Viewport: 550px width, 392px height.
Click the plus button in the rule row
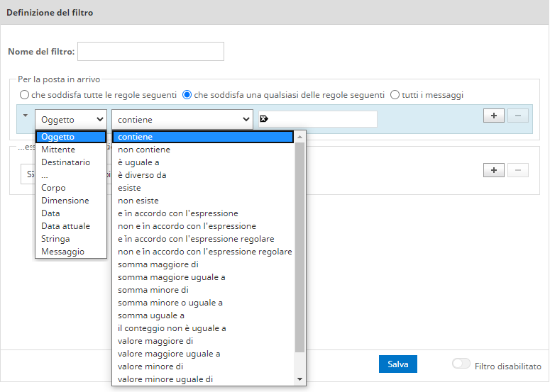493,116
